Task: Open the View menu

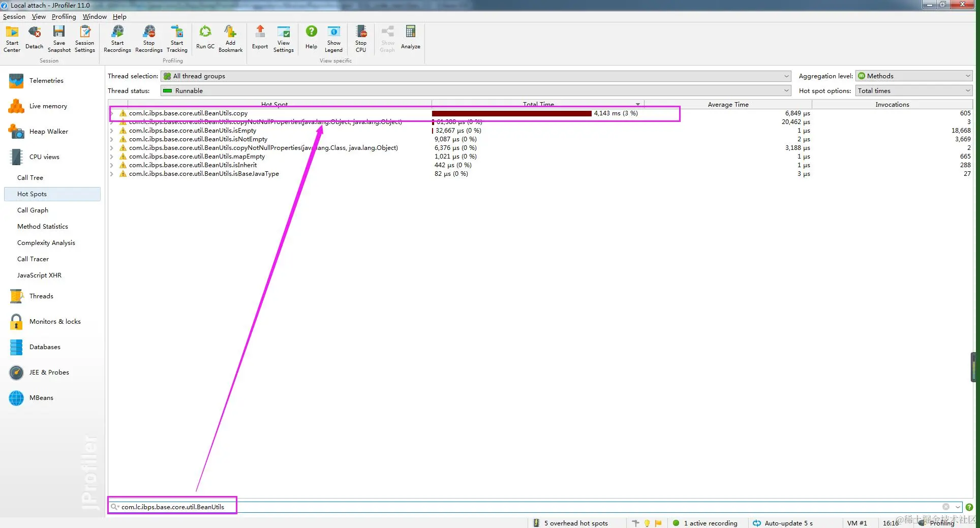Action: tap(39, 17)
